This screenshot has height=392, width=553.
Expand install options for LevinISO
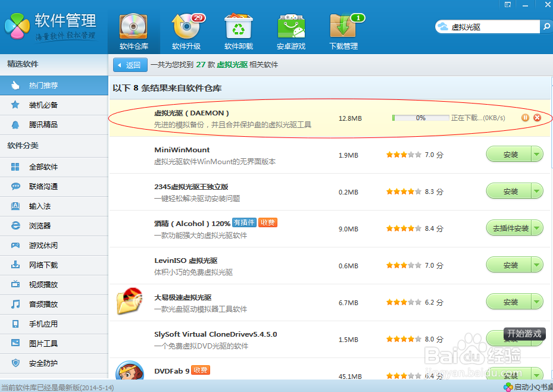537,265
